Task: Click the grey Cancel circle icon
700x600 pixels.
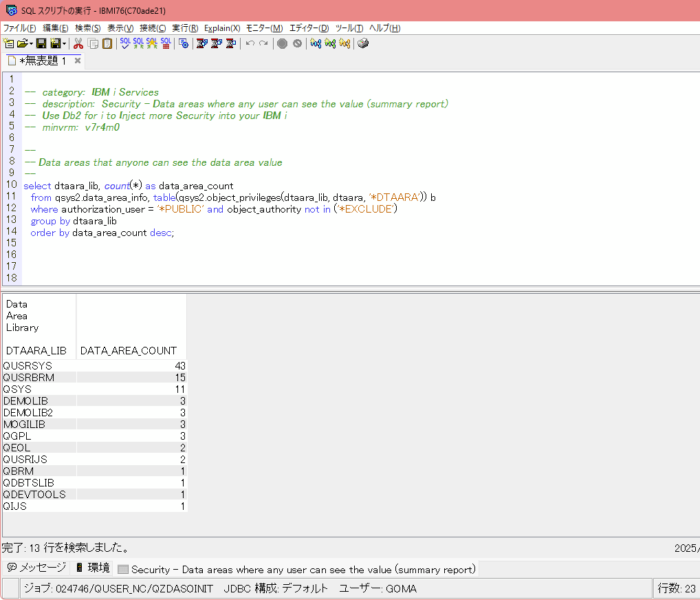Action: 297,43
